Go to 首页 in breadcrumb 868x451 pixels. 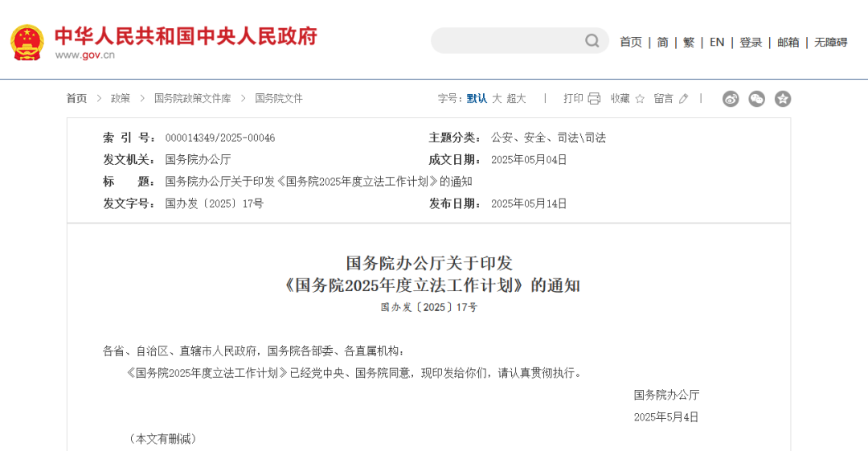pyautogui.click(x=77, y=98)
